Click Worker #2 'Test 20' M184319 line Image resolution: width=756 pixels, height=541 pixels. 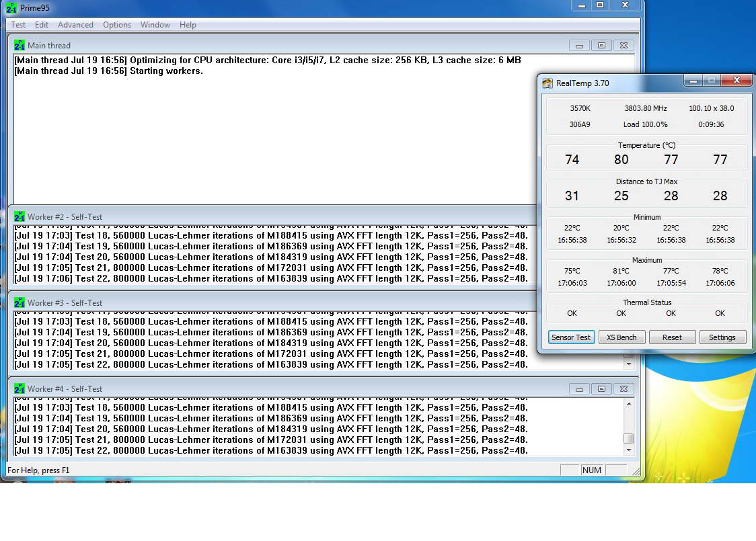(x=271, y=257)
